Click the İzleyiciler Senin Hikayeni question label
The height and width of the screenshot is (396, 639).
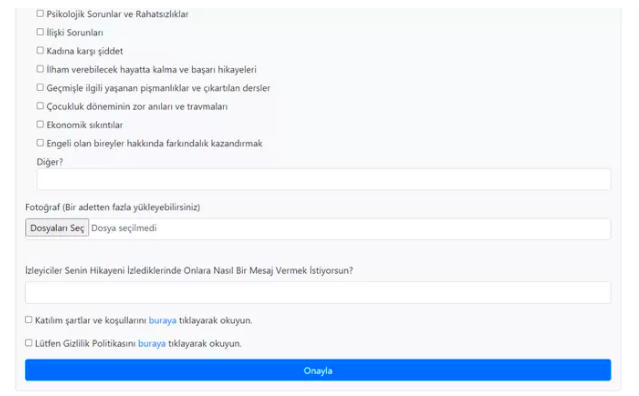(x=189, y=271)
